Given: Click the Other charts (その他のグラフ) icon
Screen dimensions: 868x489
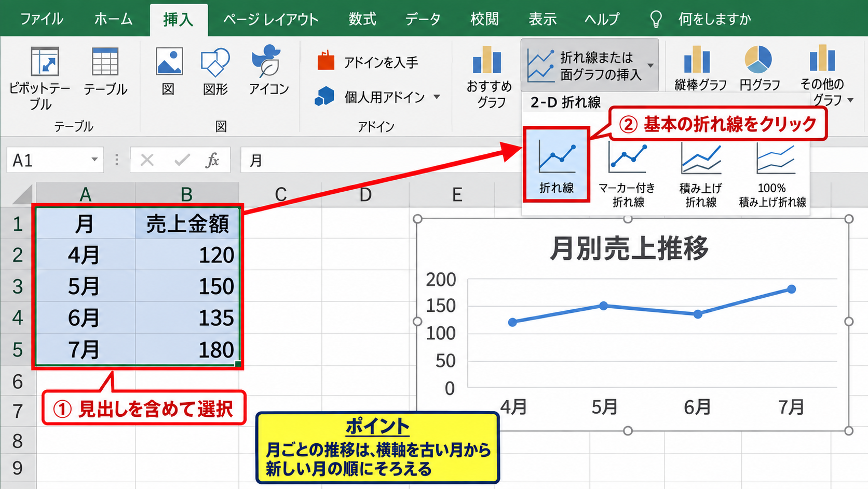Looking at the screenshot, I should click(822, 58).
